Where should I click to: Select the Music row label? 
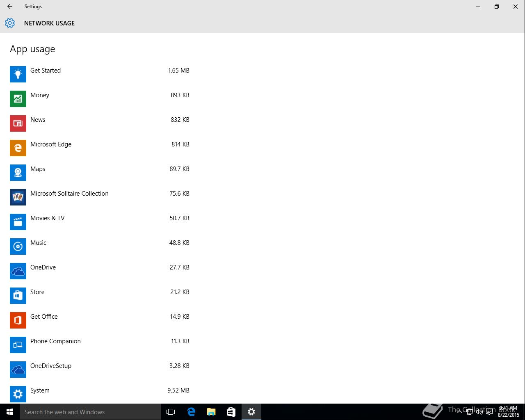pos(39,243)
